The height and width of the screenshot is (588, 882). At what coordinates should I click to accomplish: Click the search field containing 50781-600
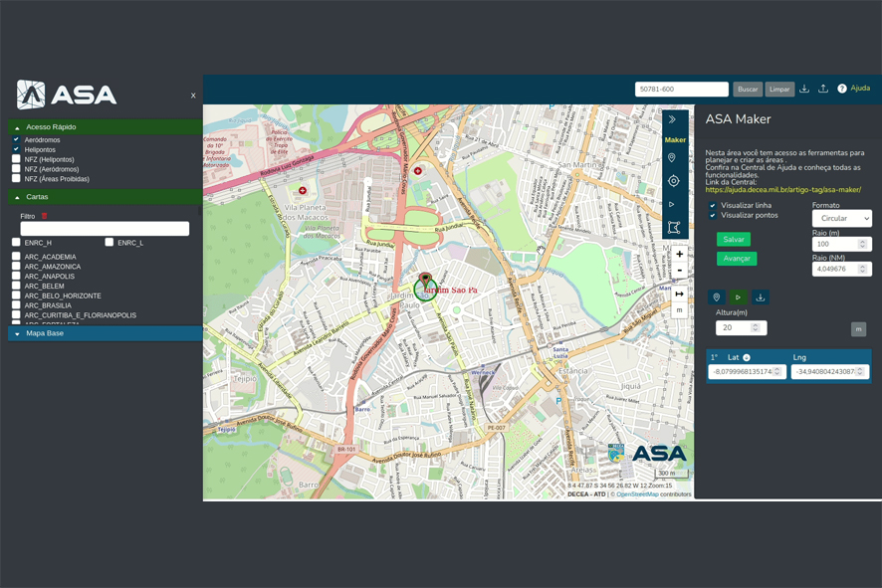682,90
